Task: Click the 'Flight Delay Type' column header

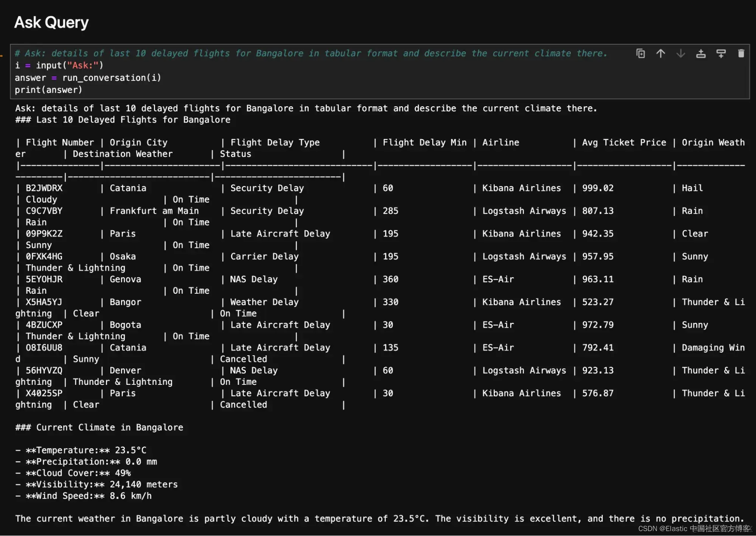Action: coord(275,143)
